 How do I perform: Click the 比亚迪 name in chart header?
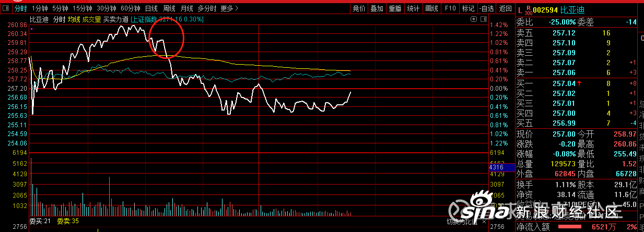(39, 19)
